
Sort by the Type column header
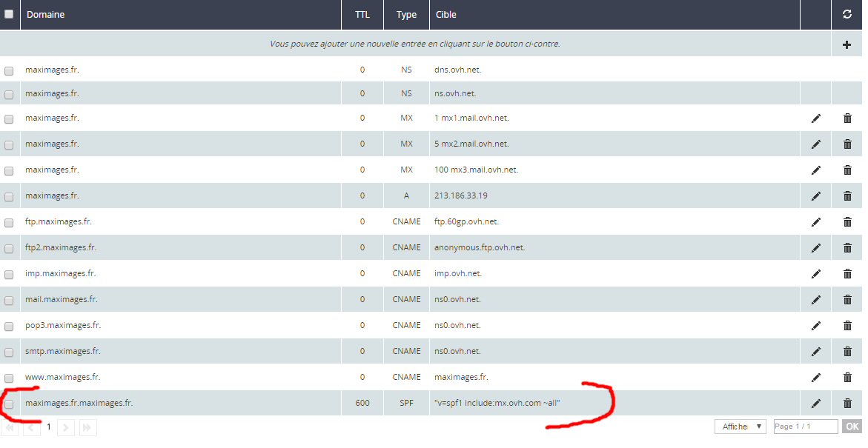point(406,15)
